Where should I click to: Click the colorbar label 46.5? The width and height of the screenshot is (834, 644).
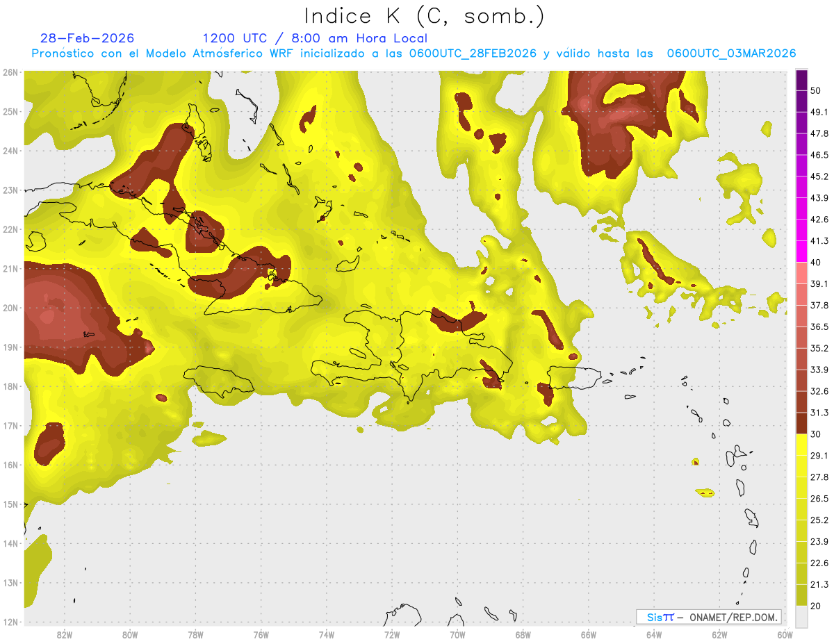pyautogui.click(x=819, y=155)
